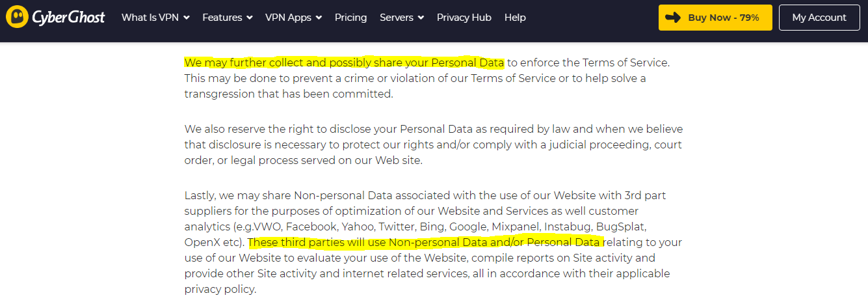Open the What Is VPN menu
The image size is (868, 302).
coord(150,18)
